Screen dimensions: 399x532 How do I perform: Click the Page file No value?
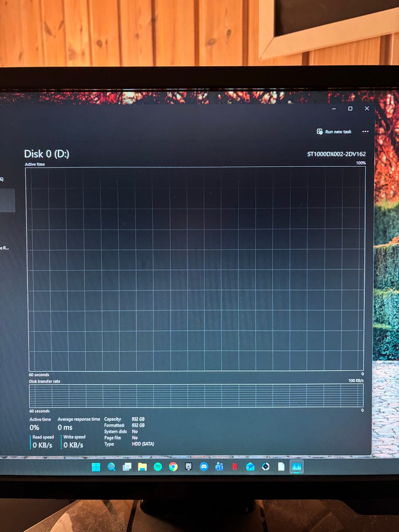pos(135,438)
